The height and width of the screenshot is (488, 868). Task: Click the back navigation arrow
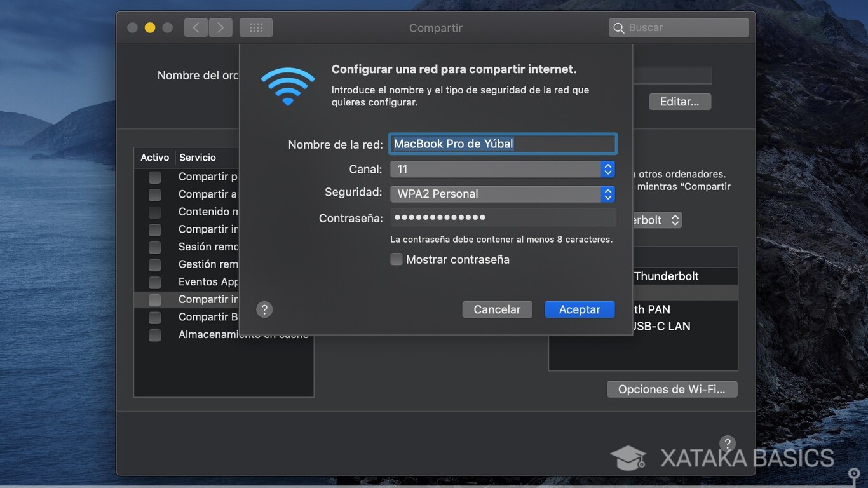click(195, 27)
